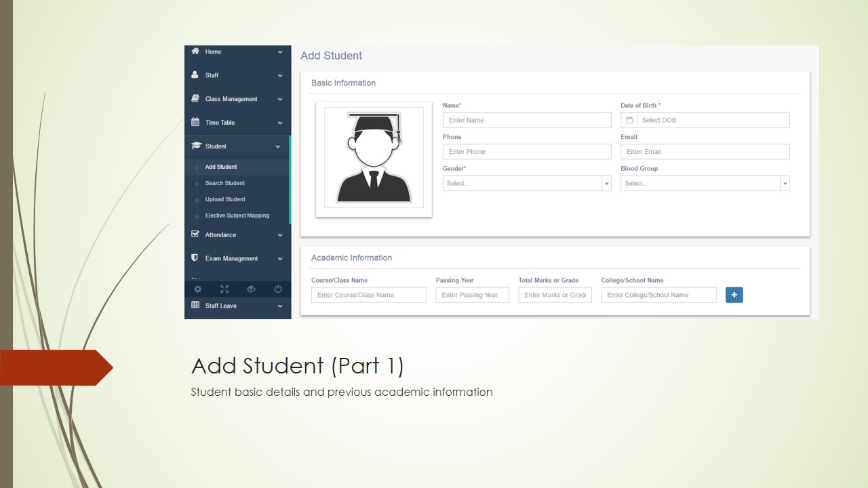Go to Elective Subject Mapping
The image size is (868, 488).
click(237, 216)
